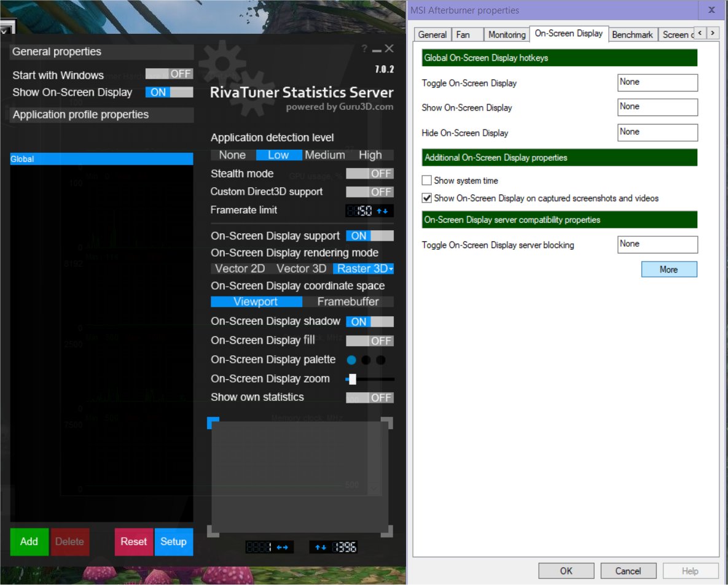Toggle On-Screen Display shadow switch
The width and height of the screenshot is (728, 585).
370,322
